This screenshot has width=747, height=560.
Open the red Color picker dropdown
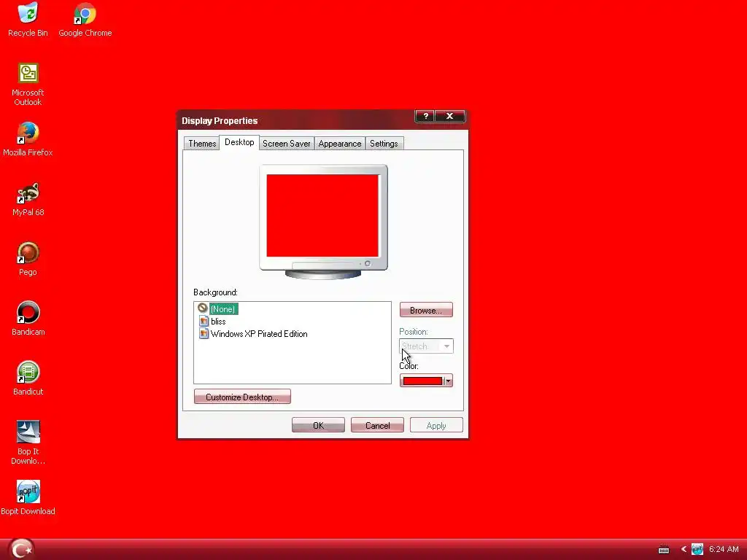[426, 381]
